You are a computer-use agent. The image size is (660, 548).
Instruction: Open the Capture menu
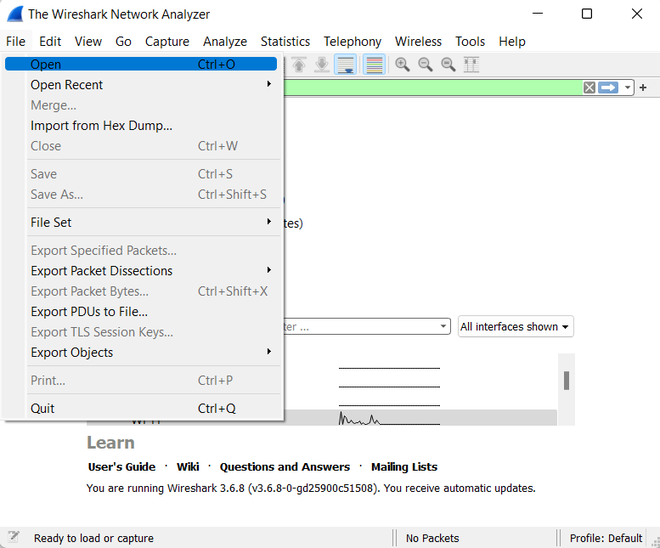click(167, 41)
